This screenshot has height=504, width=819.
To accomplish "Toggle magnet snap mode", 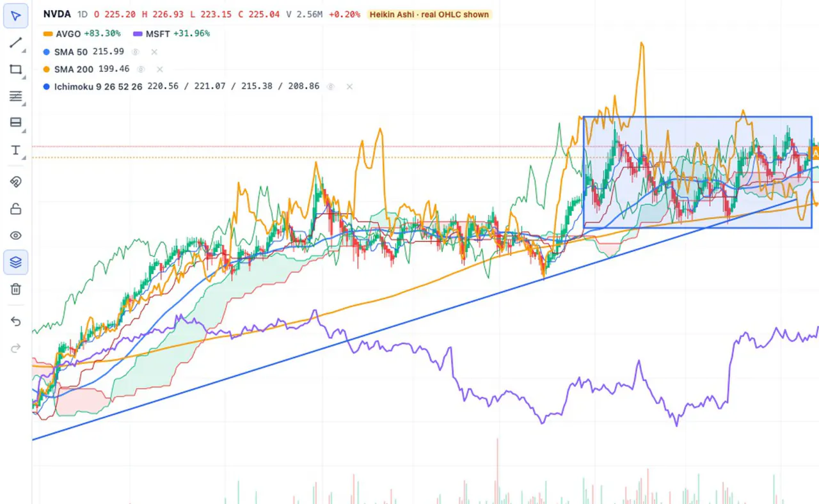I will [x=16, y=182].
